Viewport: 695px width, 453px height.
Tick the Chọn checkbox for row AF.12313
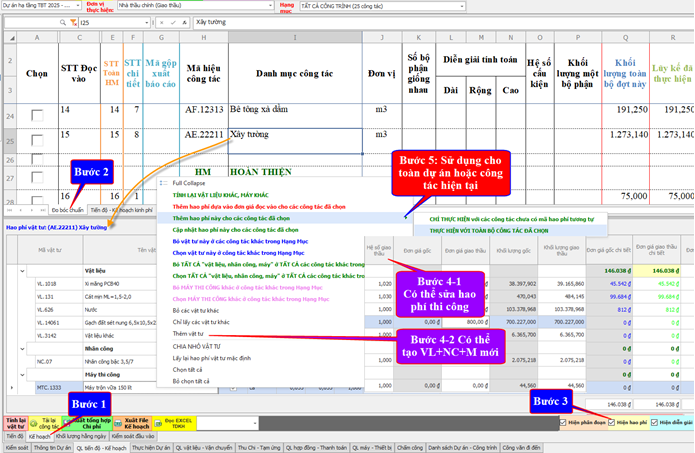click(36, 115)
